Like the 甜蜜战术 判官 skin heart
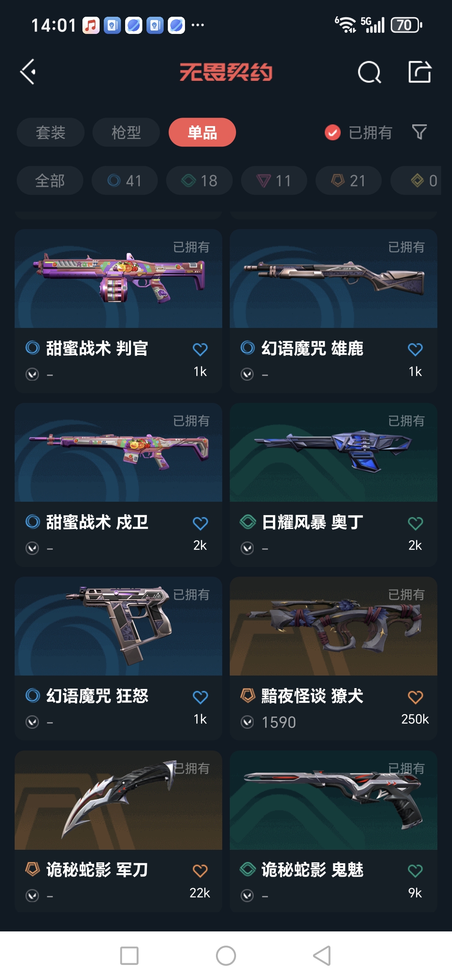The height and width of the screenshot is (980, 452). click(x=200, y=349)
